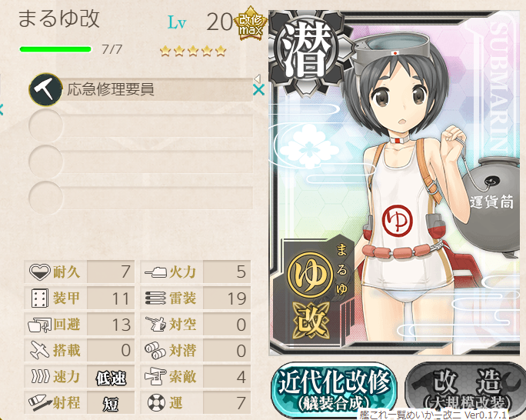Click the heart icon next to 耐久

[x=40, y=272]
